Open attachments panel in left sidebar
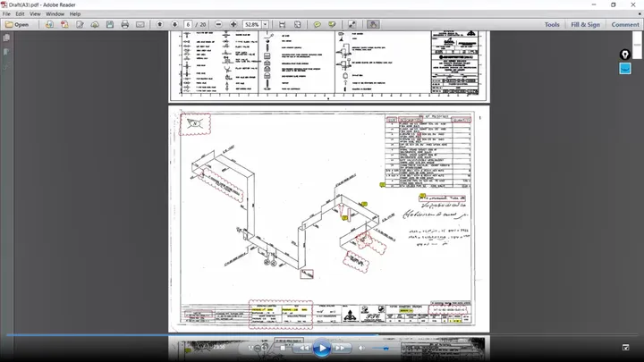The image size is (644, 362). point(6,65)
